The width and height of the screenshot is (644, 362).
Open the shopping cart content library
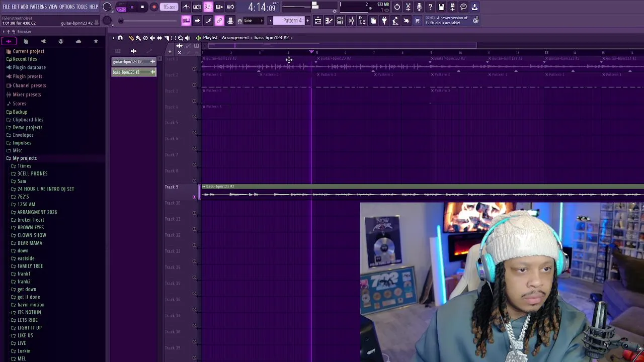pos(417,21)
